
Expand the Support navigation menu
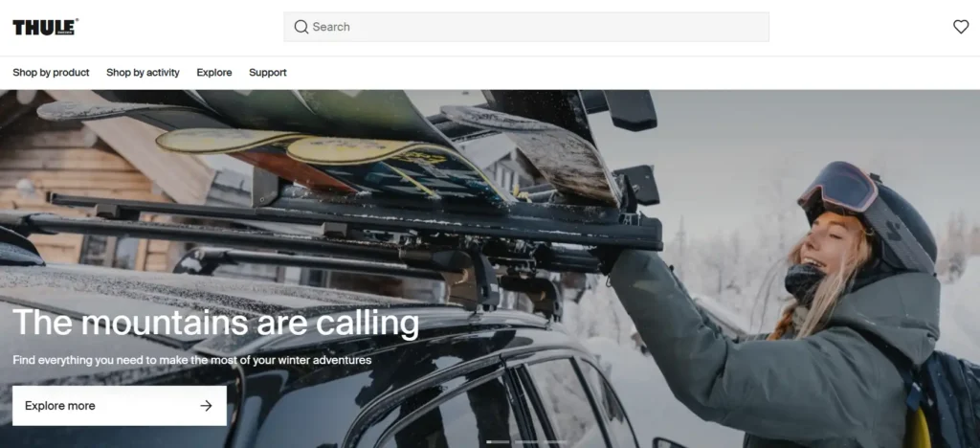pyautogui.click(x=268, y=73)
